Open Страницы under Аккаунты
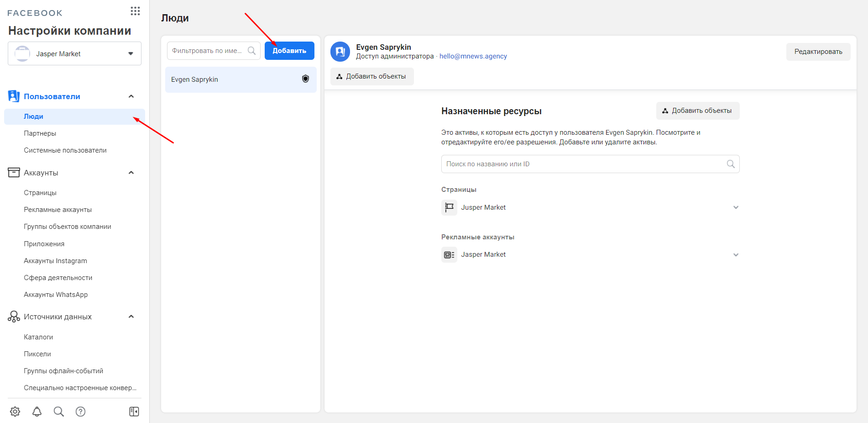868x423 pixels. tap(40, 193)
